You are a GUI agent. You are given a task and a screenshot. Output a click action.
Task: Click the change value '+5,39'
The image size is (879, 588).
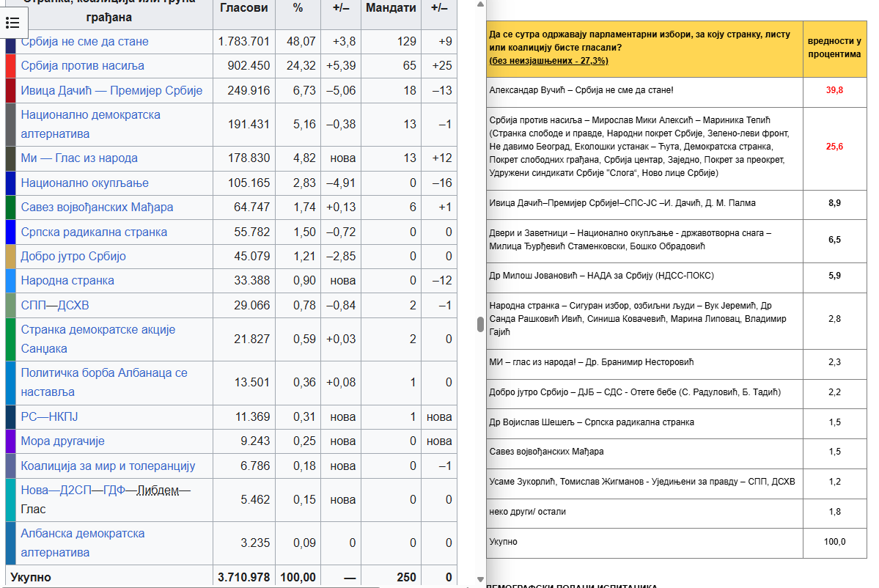[341, 65]
